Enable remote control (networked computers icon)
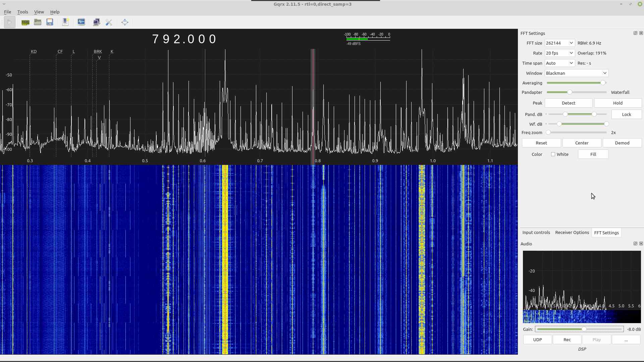The width and height of the screenshot is (644, 362). pyautogui.click(x=97, y=22)
